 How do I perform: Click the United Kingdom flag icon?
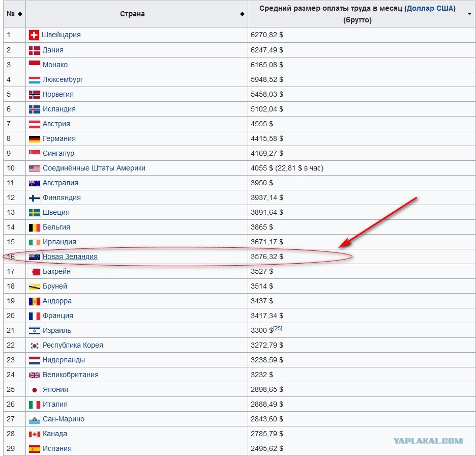point(34,375)
